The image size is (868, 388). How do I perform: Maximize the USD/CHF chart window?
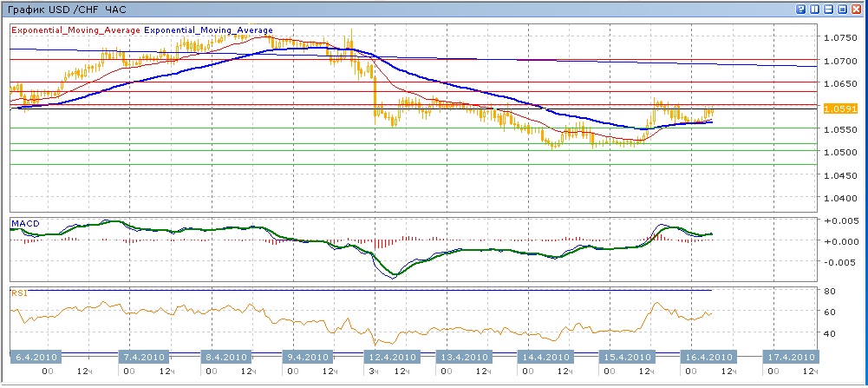[x=843, y=9]
